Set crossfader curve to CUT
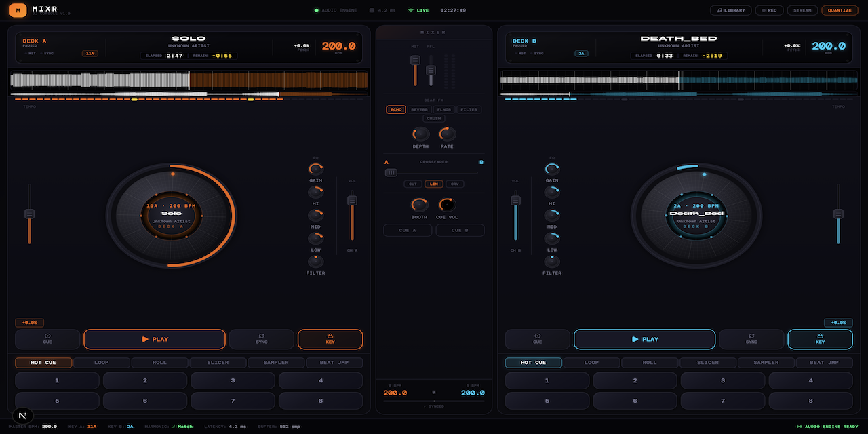This screenshot has width=868, height=434. pyautogui.click(x=413, y=184)
